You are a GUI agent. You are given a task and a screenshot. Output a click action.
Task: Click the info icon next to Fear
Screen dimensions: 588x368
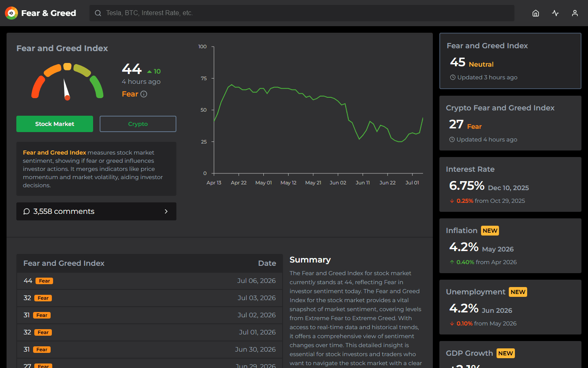[144, 94]
